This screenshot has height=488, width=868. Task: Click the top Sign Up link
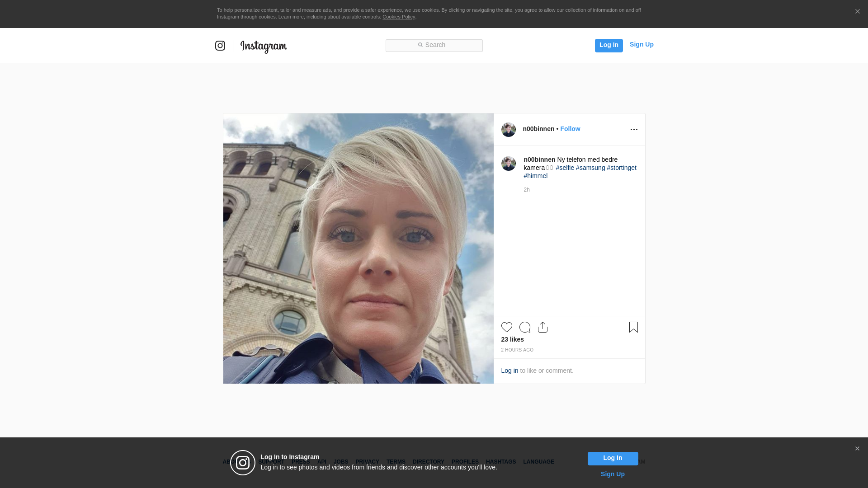click(642, 44)
